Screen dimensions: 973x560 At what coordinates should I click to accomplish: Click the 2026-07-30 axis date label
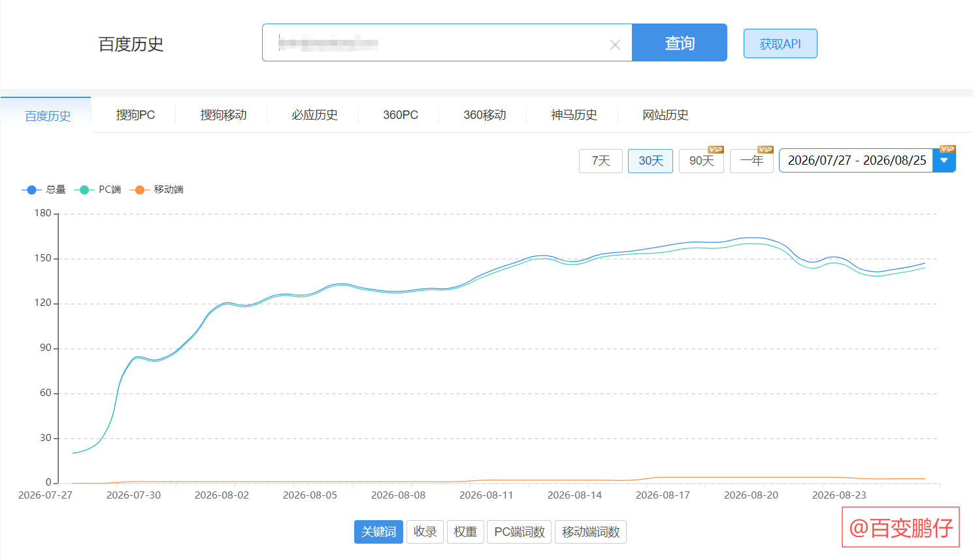point(133,495)
